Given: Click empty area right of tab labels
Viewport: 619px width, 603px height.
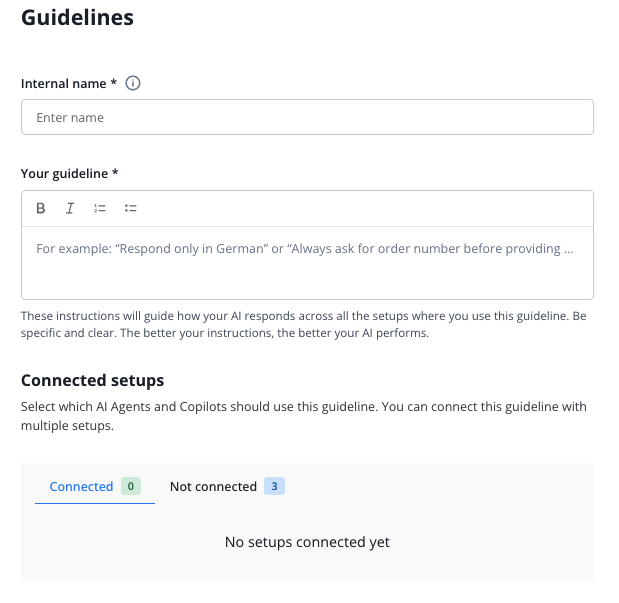Looking at the screenshot, I should [x=440, y=486].
